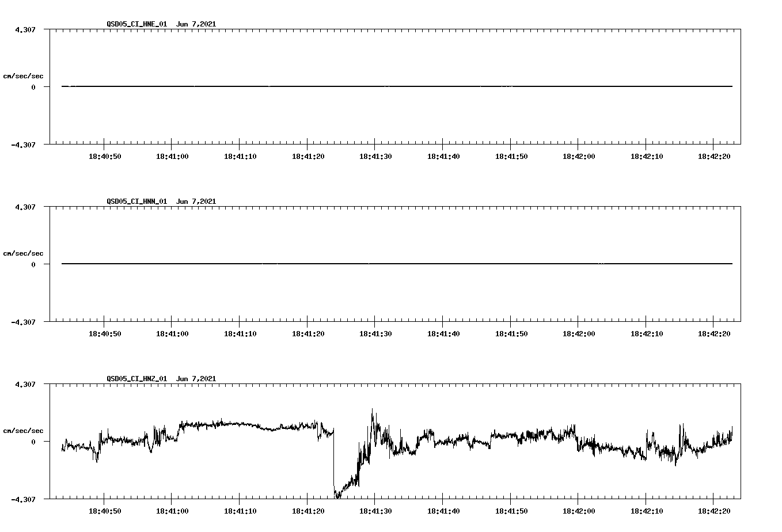
Task: Click the flat HNE trace line
Action: pos(397,86)
